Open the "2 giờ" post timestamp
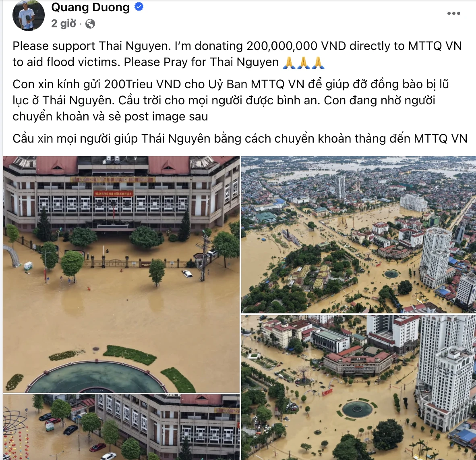The height and width of the screenshot is (460, 476). click(x=64, y=23)
